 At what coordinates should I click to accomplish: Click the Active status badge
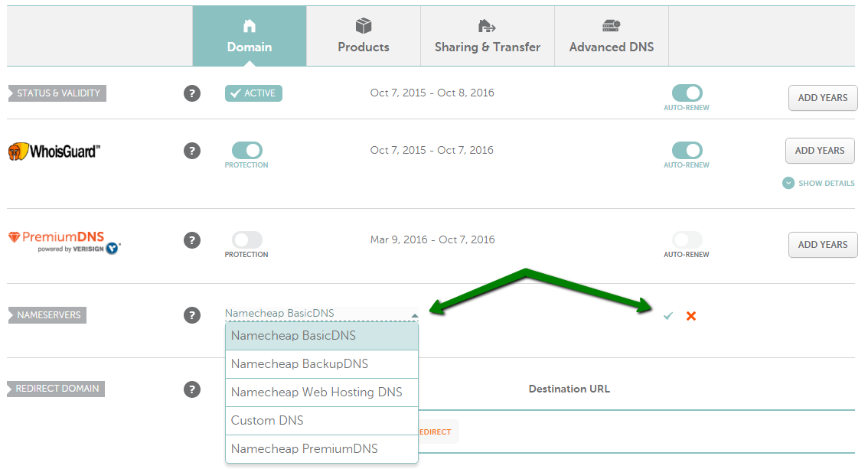(x=253, y=93)
